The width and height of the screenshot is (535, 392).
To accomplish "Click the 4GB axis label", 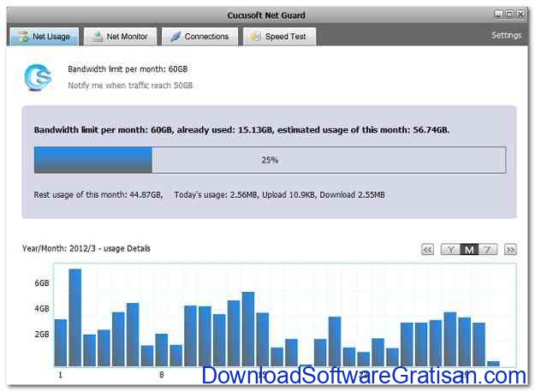I will point(42,309).
